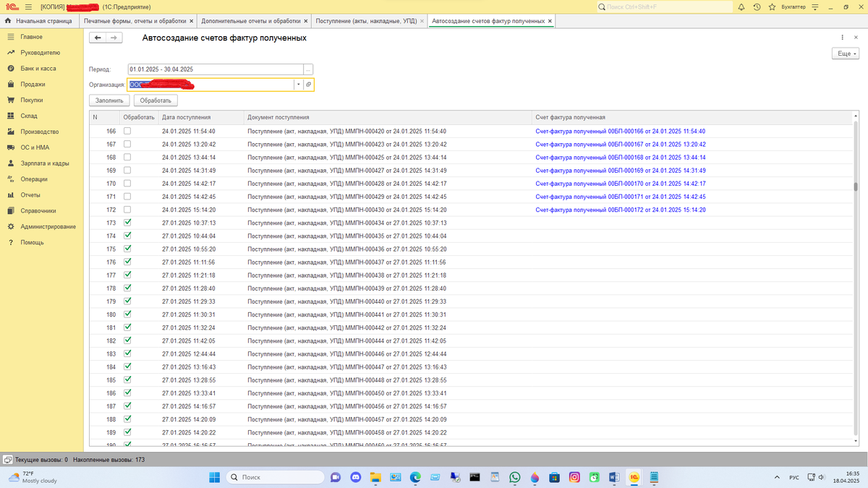The width and height of the screenshot is (868, 488).
Task: Uncheck the Обработать box in row 176
Action: [x=127, y=262]
